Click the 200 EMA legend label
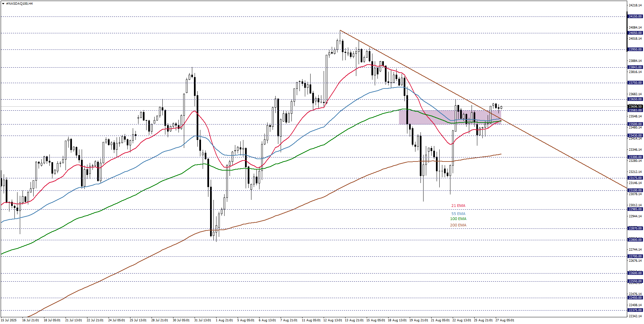This screenshot has height=324, width=644. pyautogui.click(x=458, y=225)
